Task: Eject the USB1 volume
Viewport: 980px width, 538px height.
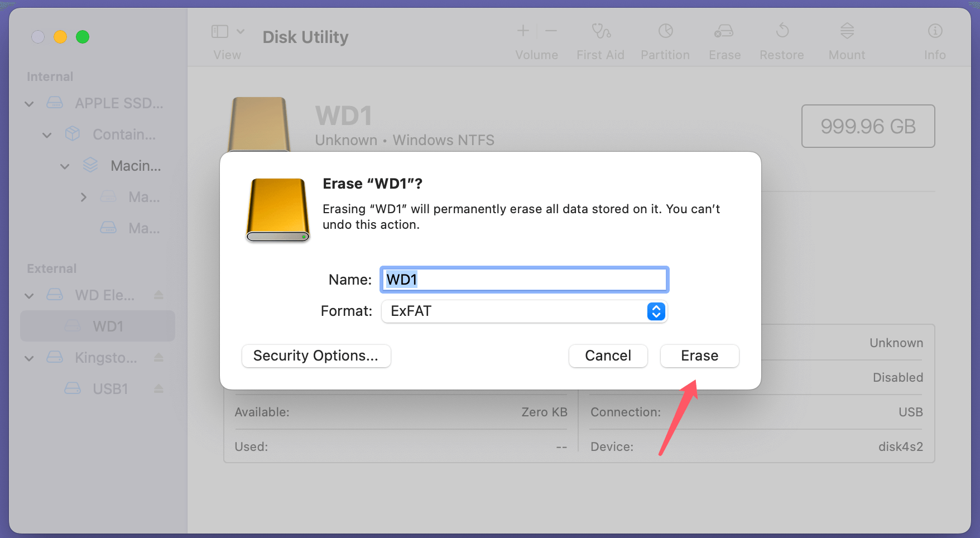Action: 158,388
